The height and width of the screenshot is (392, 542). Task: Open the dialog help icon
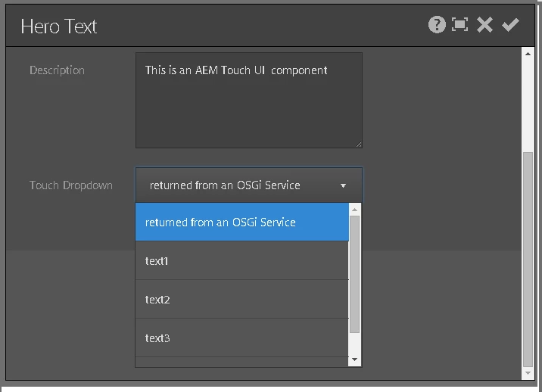point(437,25)
